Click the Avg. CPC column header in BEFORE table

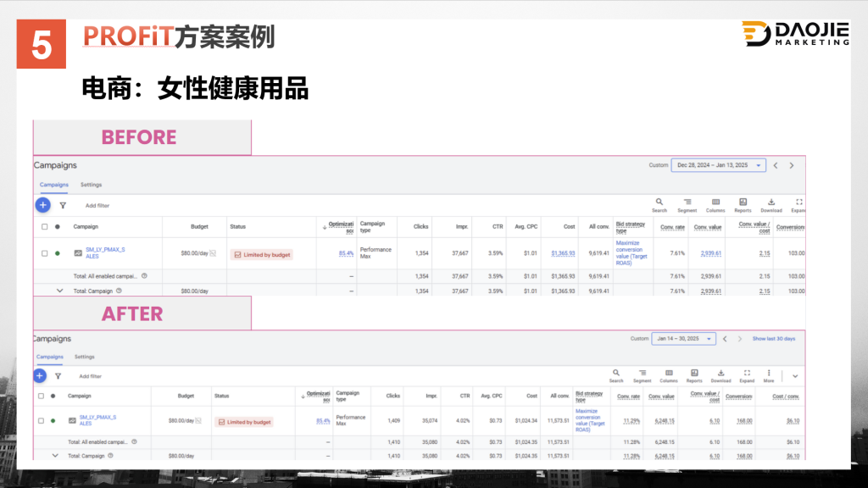(526, 227)
